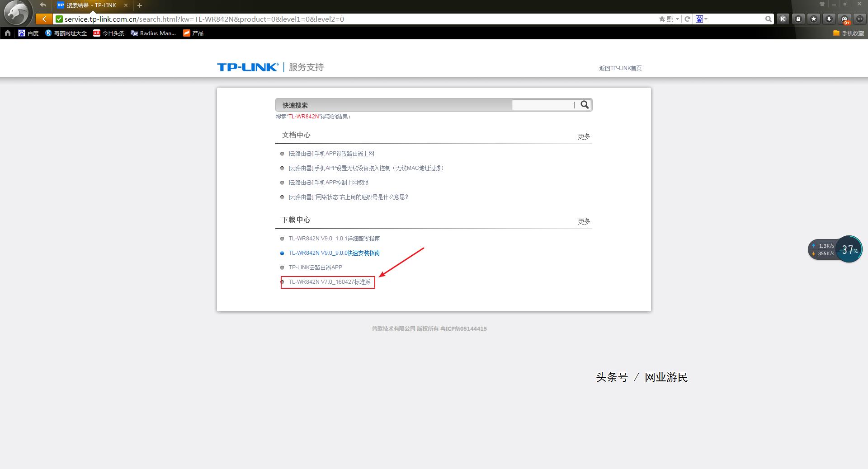Open TL-WR842N V9.0_9.0.0快速安装指南 download
This screenshot has width=868, height=469.
click(334, 253)
